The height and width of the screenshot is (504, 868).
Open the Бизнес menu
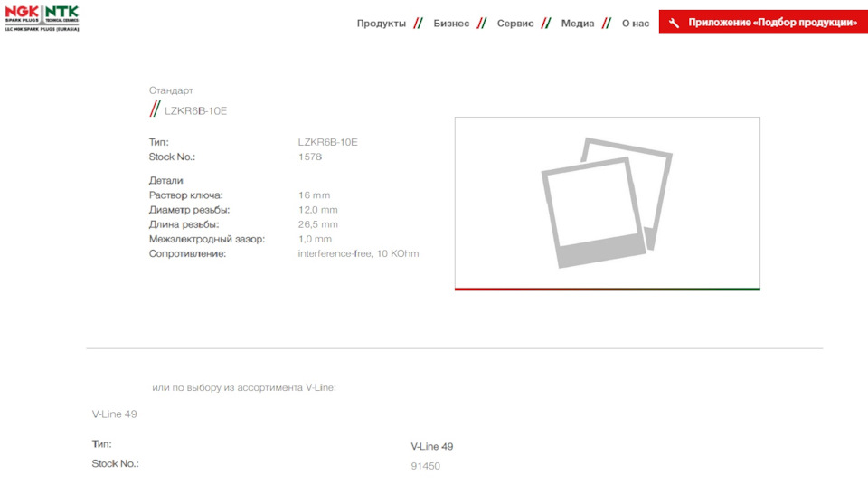pyautogui.click(x=451, y=24)
